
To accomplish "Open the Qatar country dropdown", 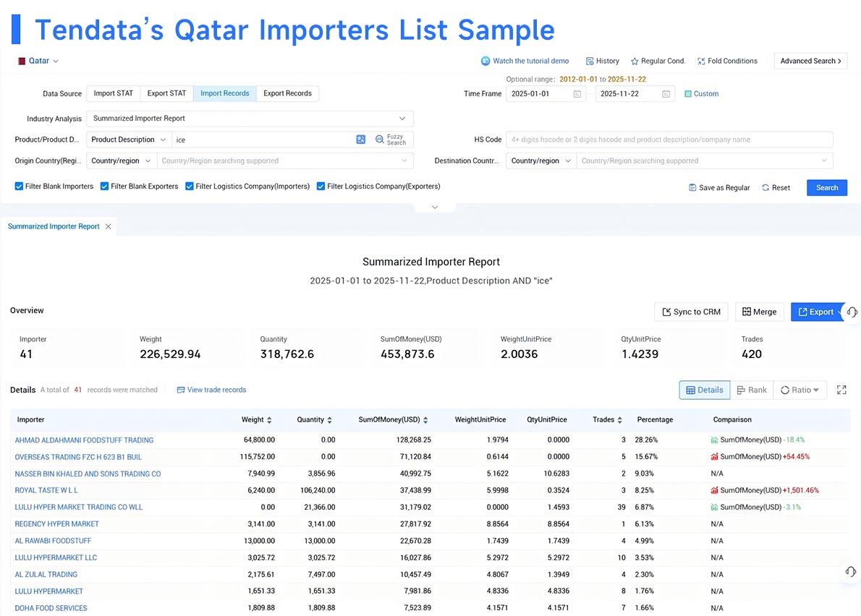I will [x=38, y=61].
